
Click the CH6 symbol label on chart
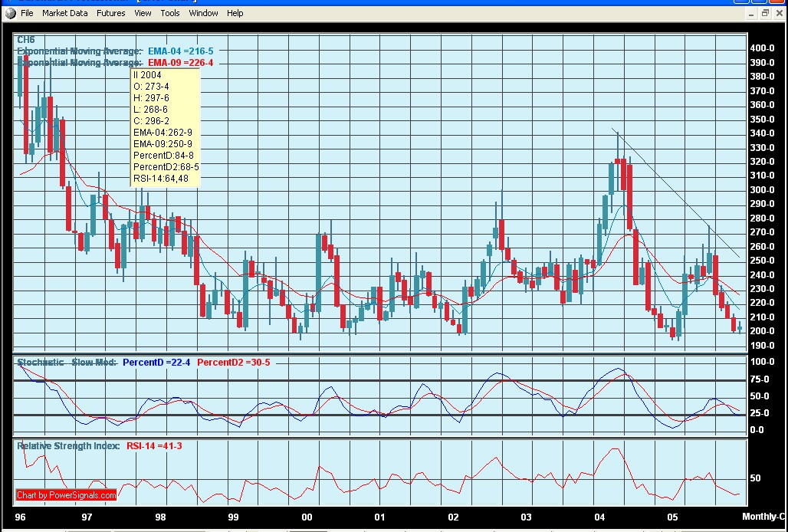click(x=26, y=40)
